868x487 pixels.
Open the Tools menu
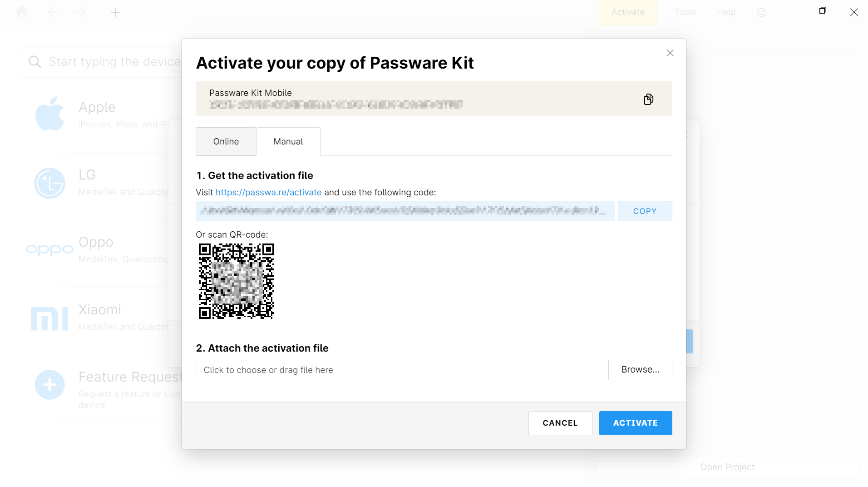685,12
